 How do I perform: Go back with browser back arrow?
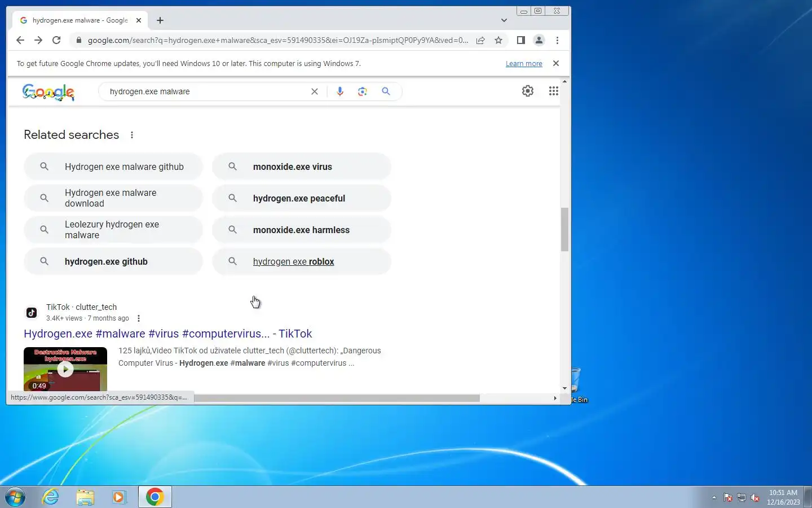(x=20, y=40)
